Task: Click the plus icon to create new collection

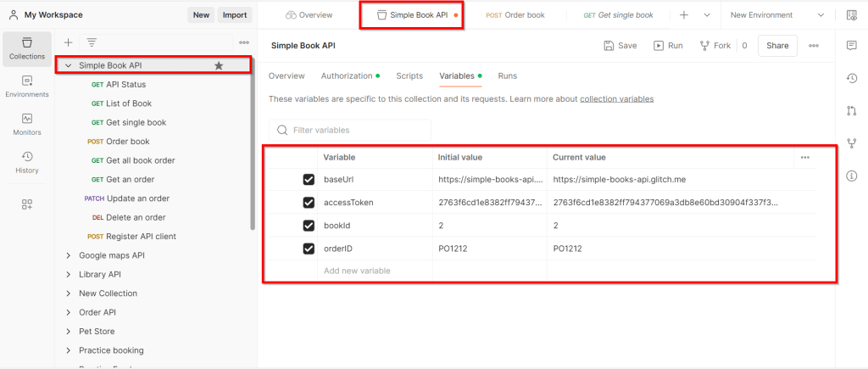Action: [x=69, y=42]
